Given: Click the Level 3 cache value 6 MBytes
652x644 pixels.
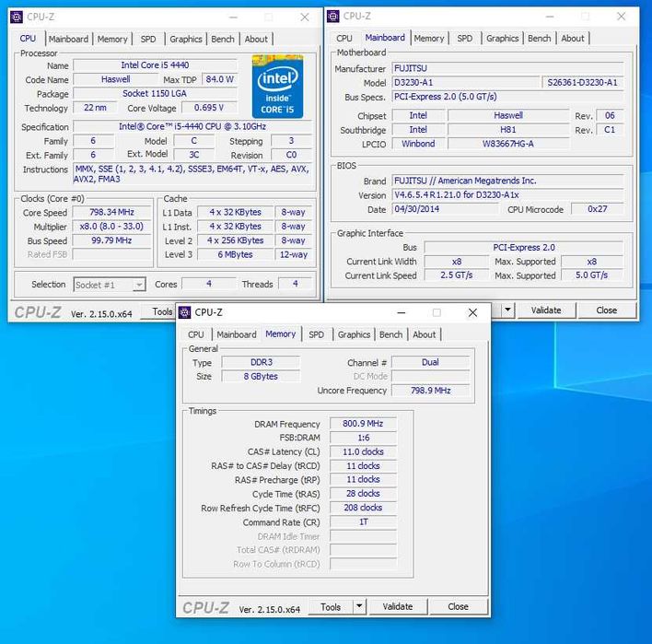Looking at the screenshot, I should click(235, 254).
